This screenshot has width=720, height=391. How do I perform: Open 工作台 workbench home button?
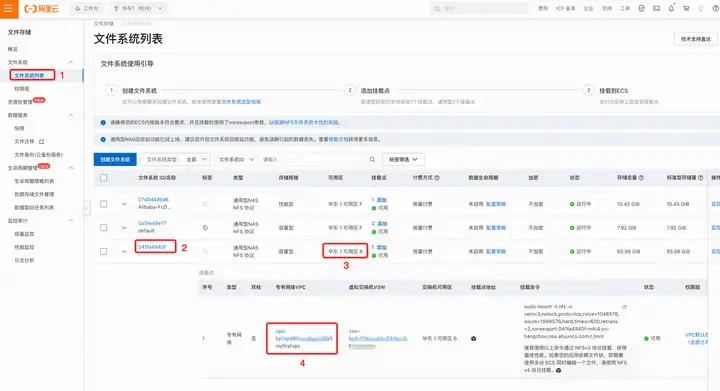click(87, 8)
